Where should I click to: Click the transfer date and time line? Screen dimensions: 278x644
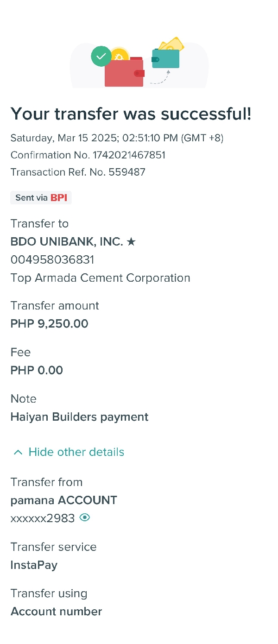(117, 138)
